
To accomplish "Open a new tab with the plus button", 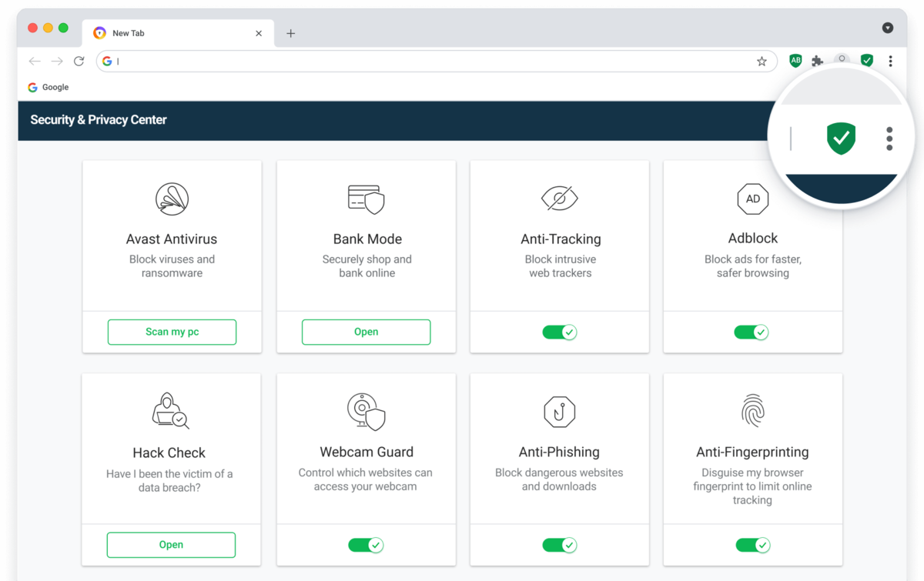I will point(290,33).
